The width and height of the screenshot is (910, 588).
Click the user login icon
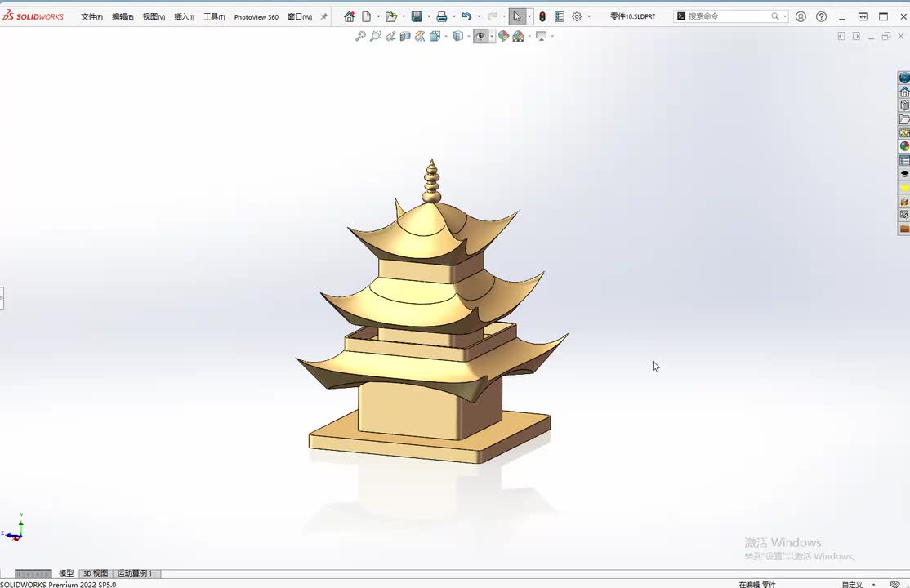[x=801, y=17]
